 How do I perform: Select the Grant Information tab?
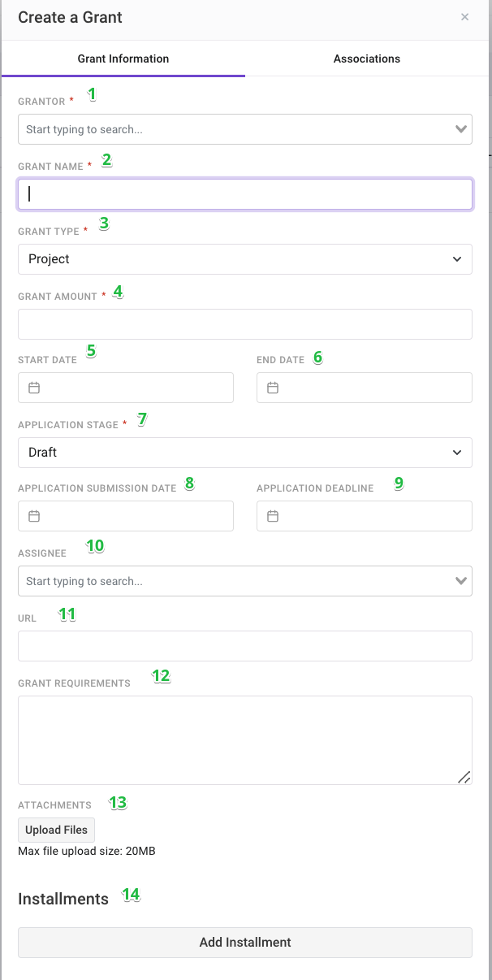pyautogui.click(x=123, y=59)
